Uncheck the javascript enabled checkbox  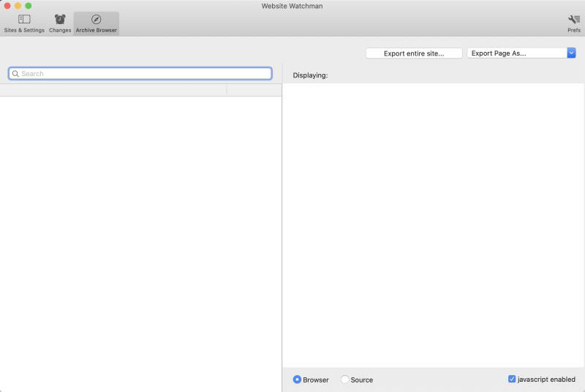[512, 379]
